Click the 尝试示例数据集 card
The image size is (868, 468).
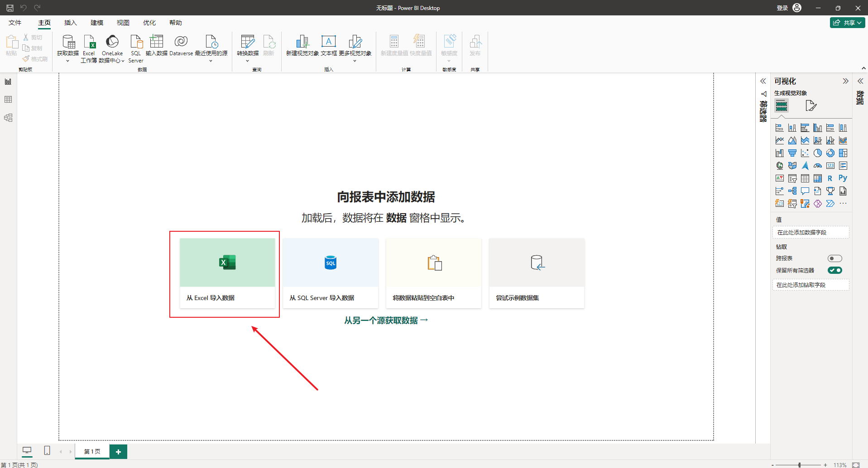(537, 273)
